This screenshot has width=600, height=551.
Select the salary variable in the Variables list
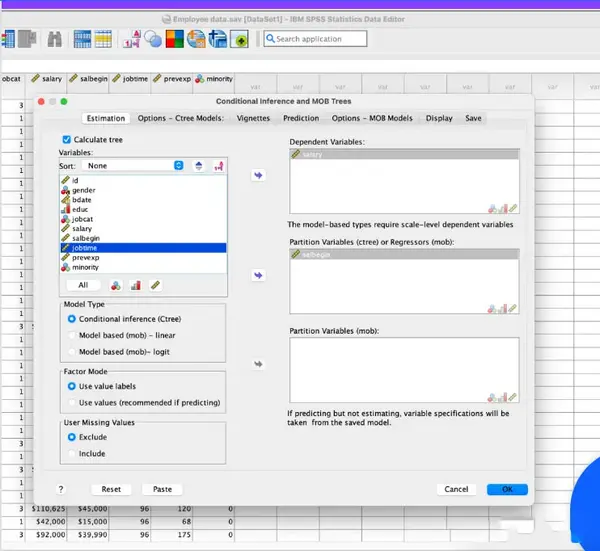click(143, 228)
